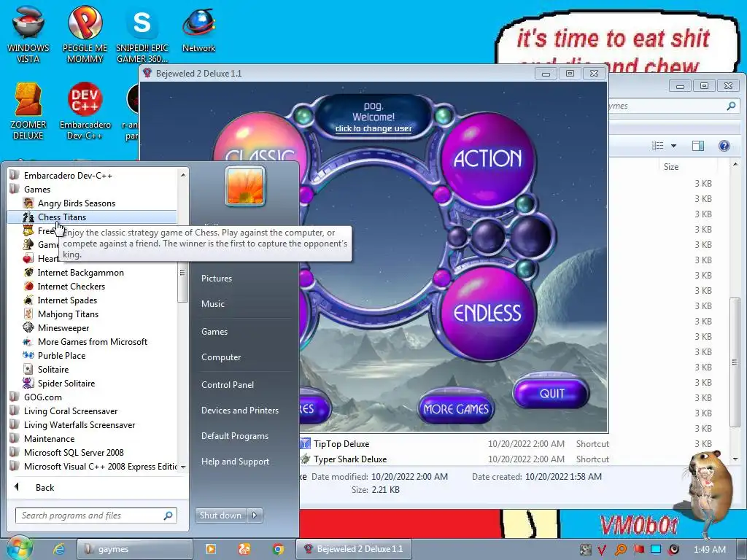The height and width of the screenshot is (560, 747).
Task: Click the Purble Place icon
Action: pos(28,356)
